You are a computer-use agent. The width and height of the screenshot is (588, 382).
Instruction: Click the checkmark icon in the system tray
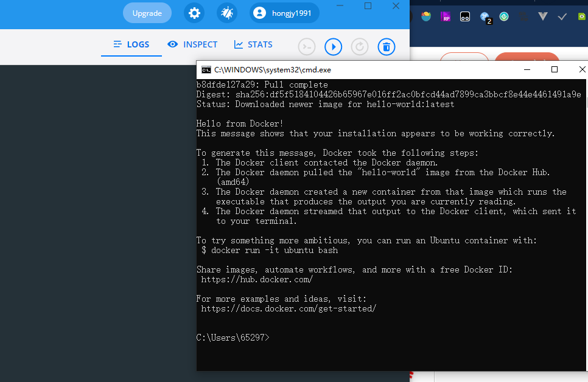562,16
